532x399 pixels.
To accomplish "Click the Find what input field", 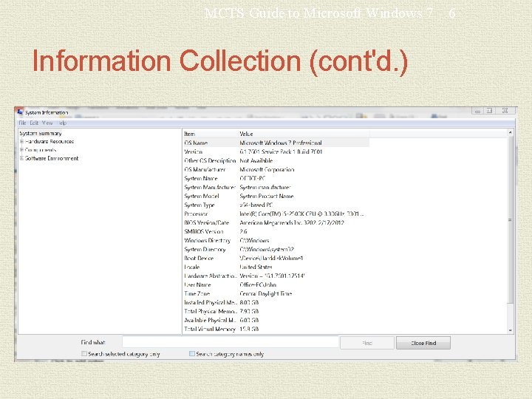I will pyautogui.click(x=231, y=342).
